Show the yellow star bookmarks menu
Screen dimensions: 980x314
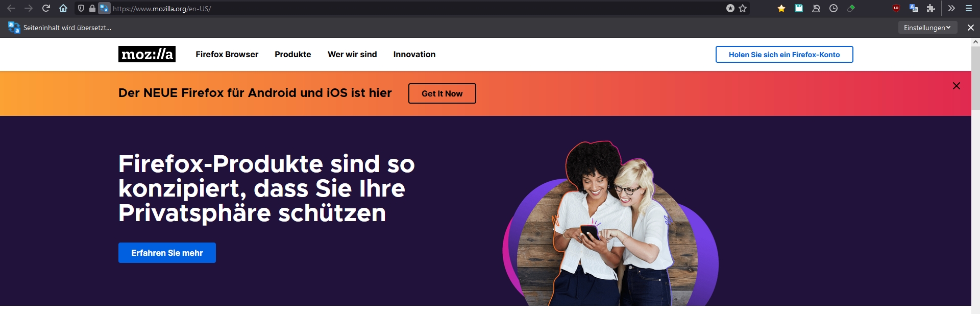click(781, 8)
